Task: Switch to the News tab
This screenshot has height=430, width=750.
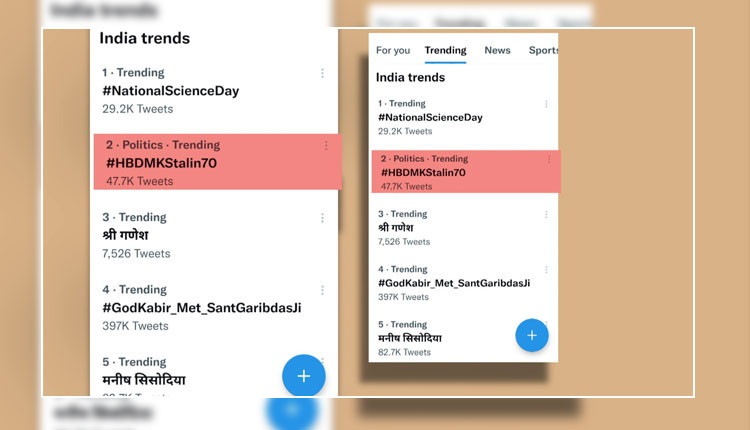Action: [x=497, y=50]
